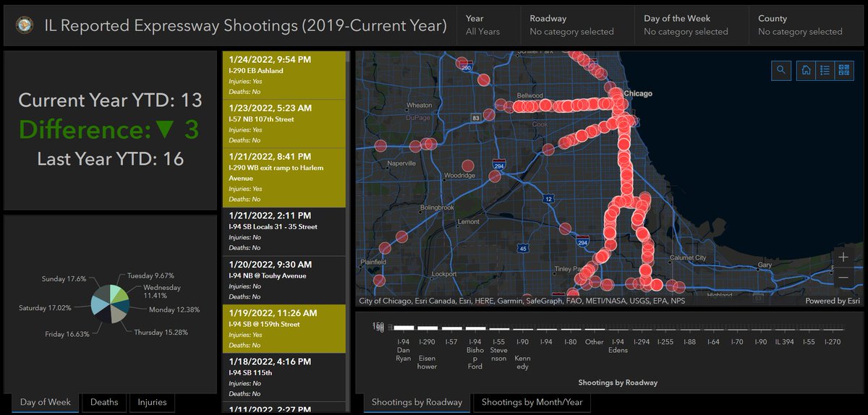Viewport: 868px width, 415px height.
Task: Click the 'I-55 Stevenson' axis label
Action: [x=498, y=350]
